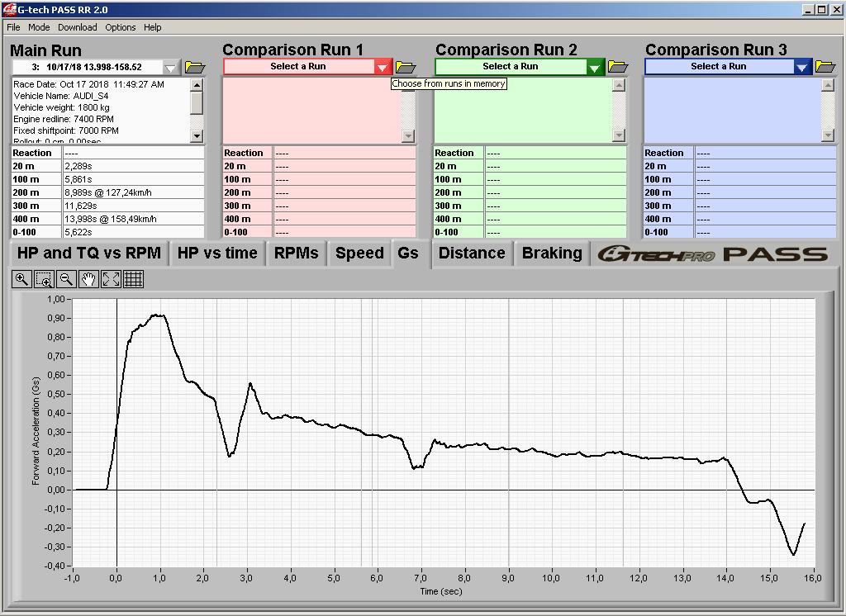Click the fit-to-window arrows icon
The height and width of the screenshot is (616, 846).
point(111,279)
